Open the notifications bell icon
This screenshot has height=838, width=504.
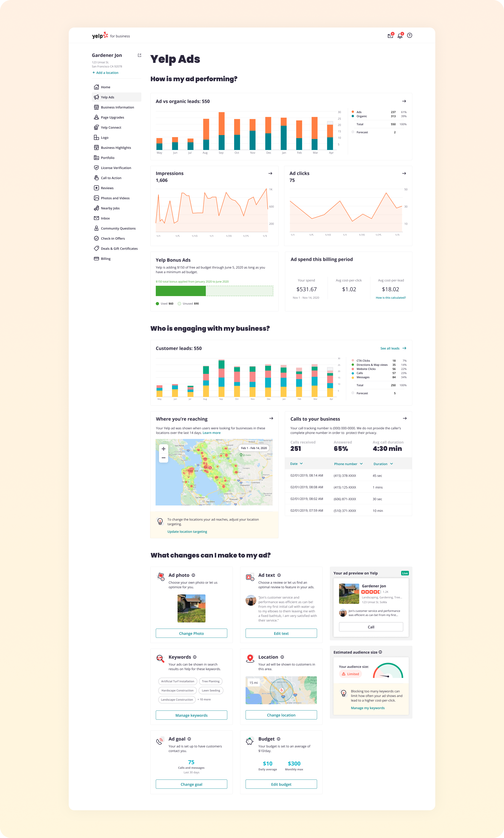tap(400, 35)
